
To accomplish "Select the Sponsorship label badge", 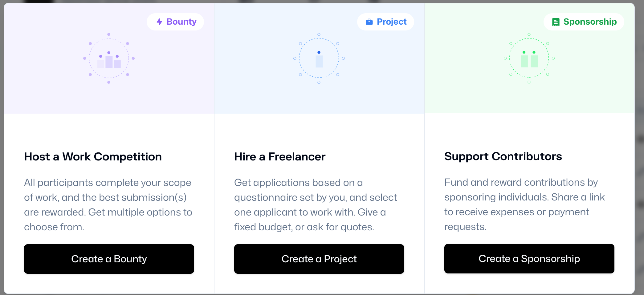I will pyautogui.click(x=584, y=22).
